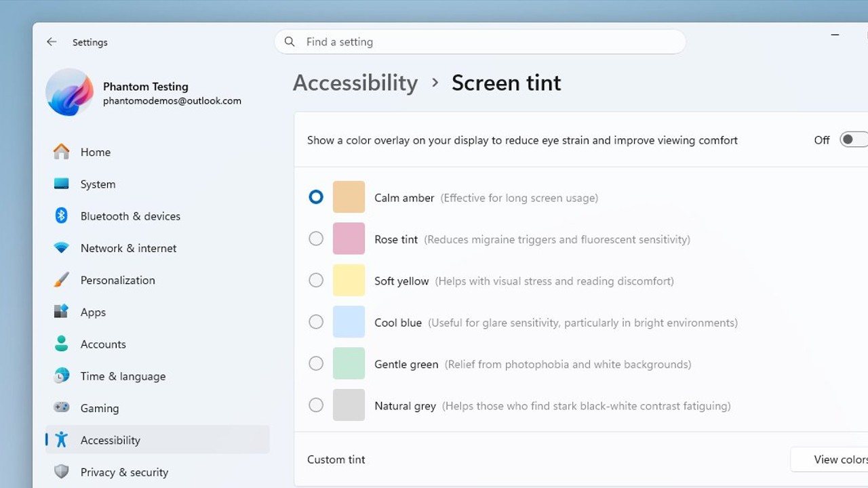Image resolution: width=868 pixels, height=488 pixels.
Task: Open Accounts settings
Action: tap(157, 344)
